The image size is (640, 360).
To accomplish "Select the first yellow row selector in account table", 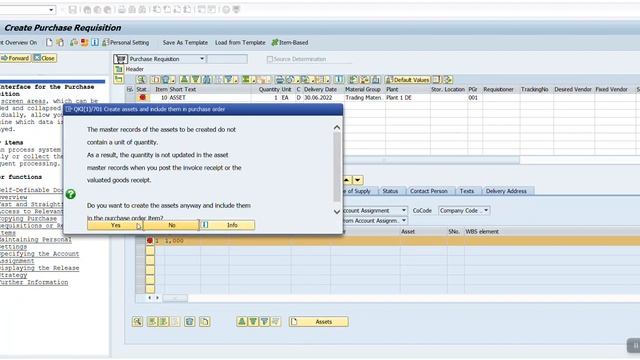I will coord(150,250).
